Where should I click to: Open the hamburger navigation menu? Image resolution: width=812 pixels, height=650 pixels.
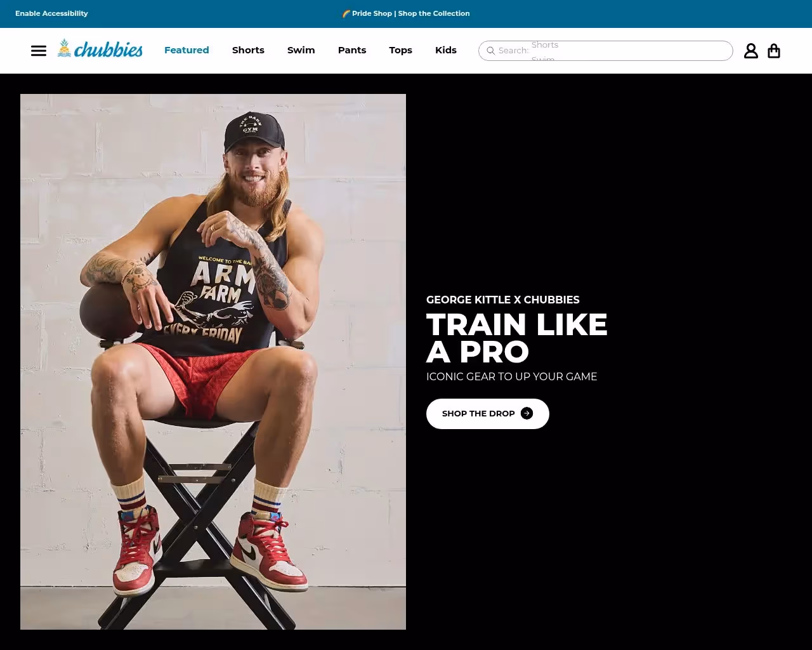39,51
